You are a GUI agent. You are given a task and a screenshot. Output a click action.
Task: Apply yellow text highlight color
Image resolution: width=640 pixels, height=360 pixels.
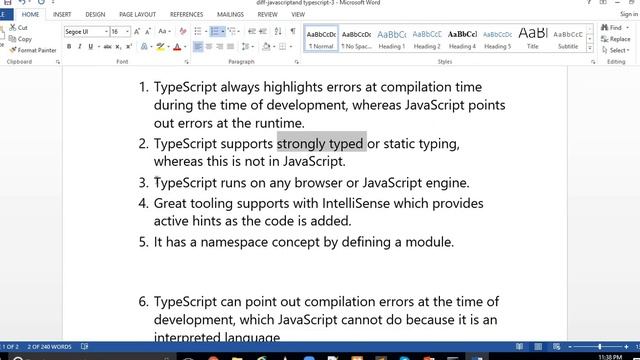click(160, 47)
